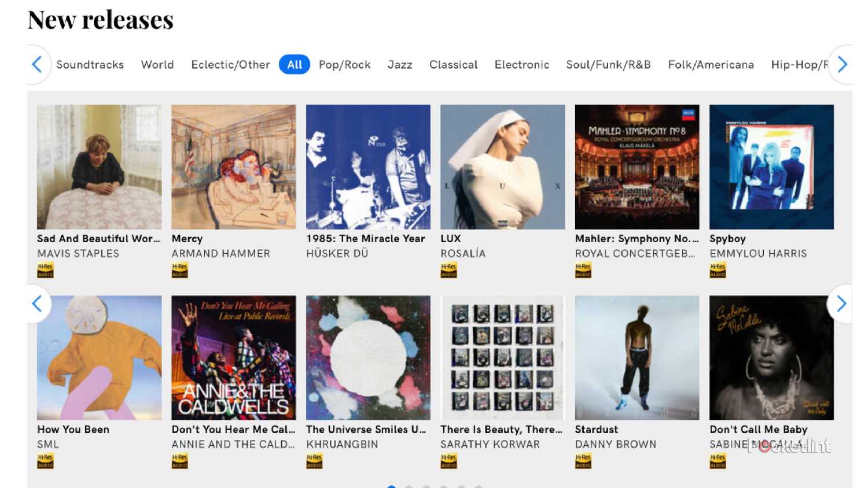Open the Soul/Funk/R&B category

pyautogui.click(x=608, y=64)
